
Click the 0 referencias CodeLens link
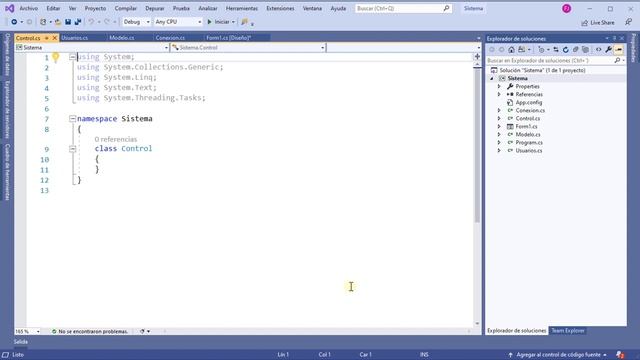coord(116,140)
